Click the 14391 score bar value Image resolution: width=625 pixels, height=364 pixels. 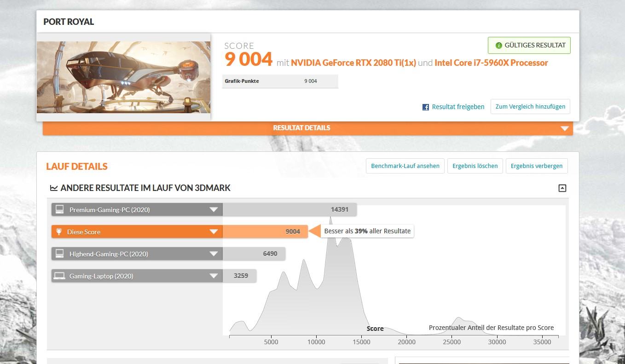point(340,209)
